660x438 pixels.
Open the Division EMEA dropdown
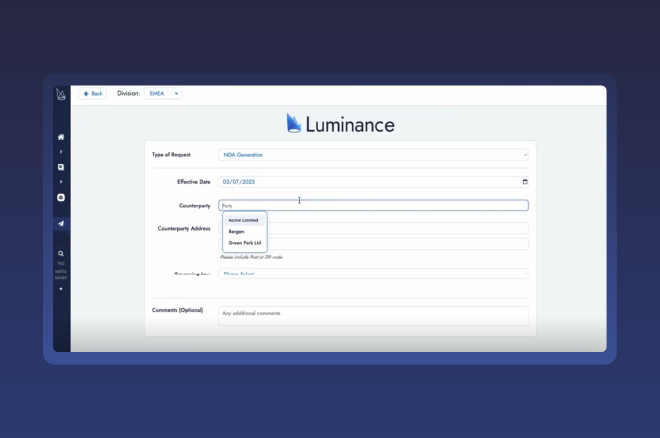163,93
